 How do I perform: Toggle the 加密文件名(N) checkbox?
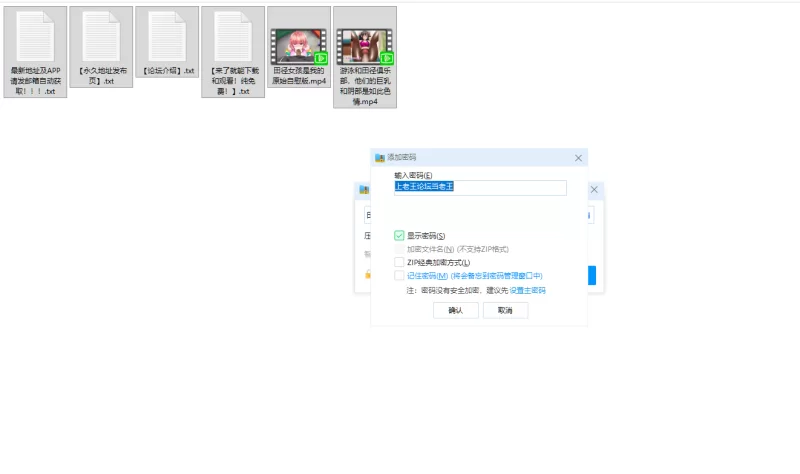[399, 249]
